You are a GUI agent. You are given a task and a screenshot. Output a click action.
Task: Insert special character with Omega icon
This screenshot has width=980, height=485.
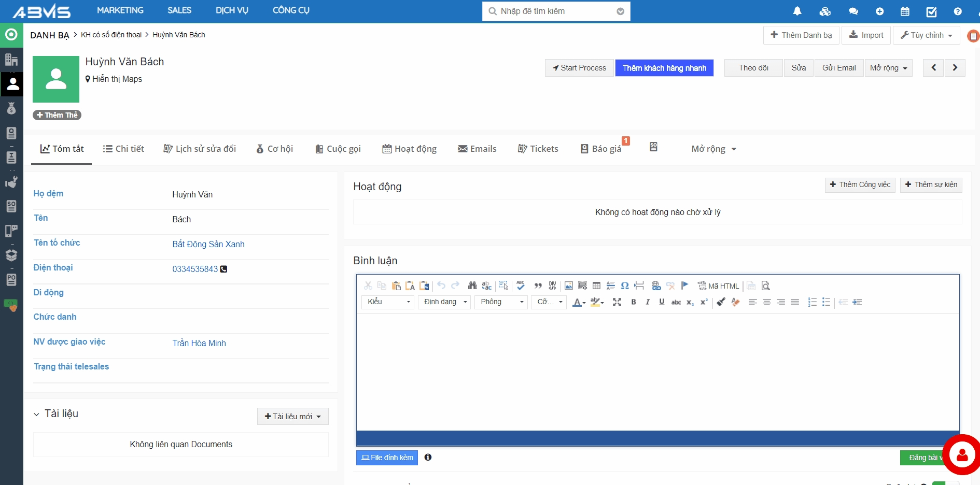(625, 286)
